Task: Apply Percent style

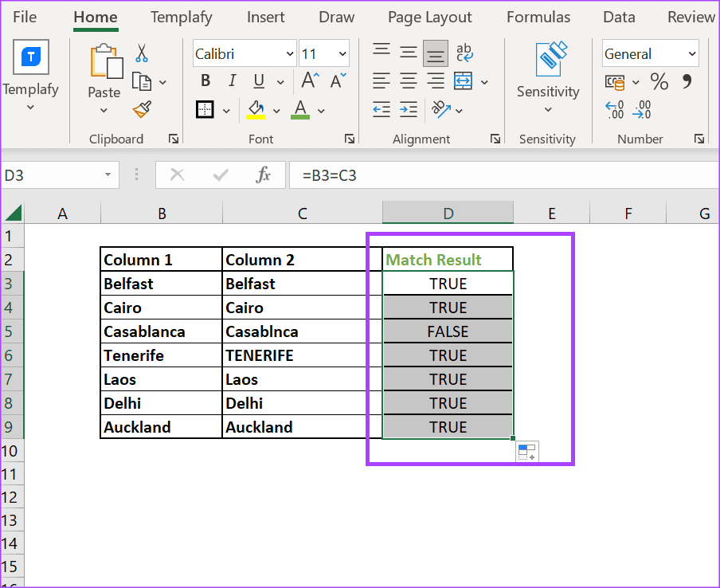Action: click(659, 82)
